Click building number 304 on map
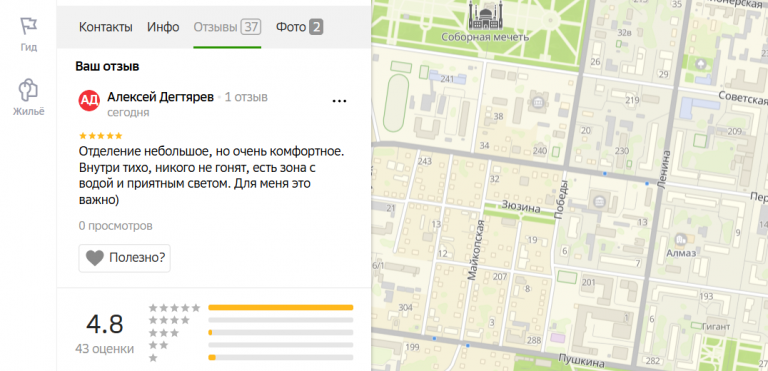 (x=406, y=307)
